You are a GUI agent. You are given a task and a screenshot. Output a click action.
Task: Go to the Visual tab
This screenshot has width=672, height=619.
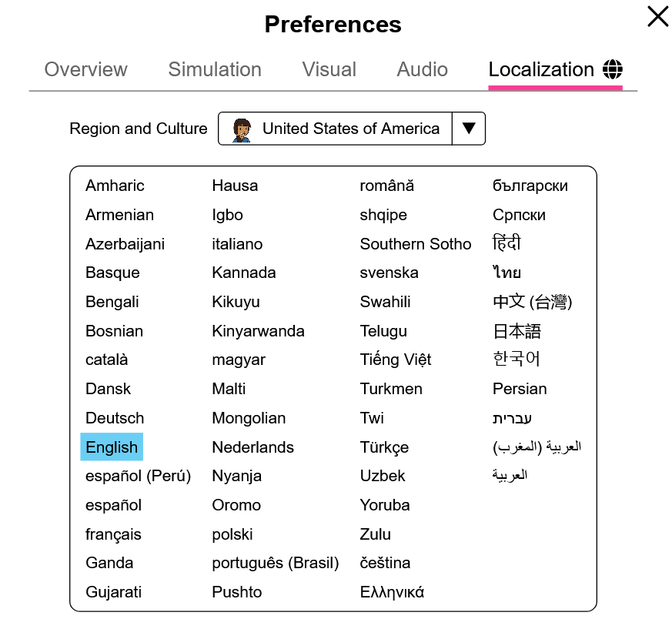(329, 69)
